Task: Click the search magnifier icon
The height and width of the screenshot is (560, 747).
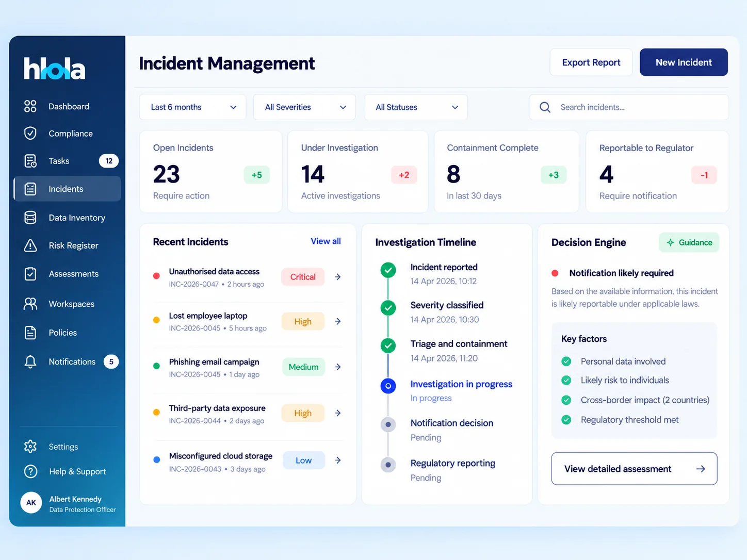Action: coord(545,107)
